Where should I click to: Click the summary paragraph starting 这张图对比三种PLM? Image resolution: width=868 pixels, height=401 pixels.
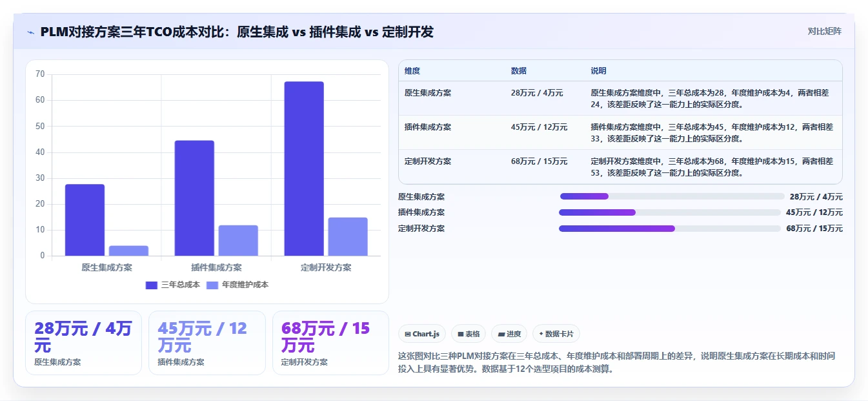(618, 363)
